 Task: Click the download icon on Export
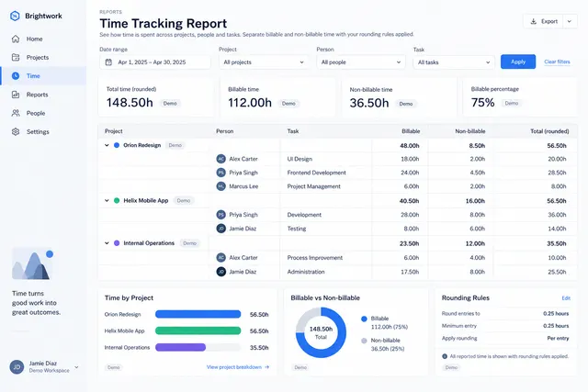click(533, 21)
